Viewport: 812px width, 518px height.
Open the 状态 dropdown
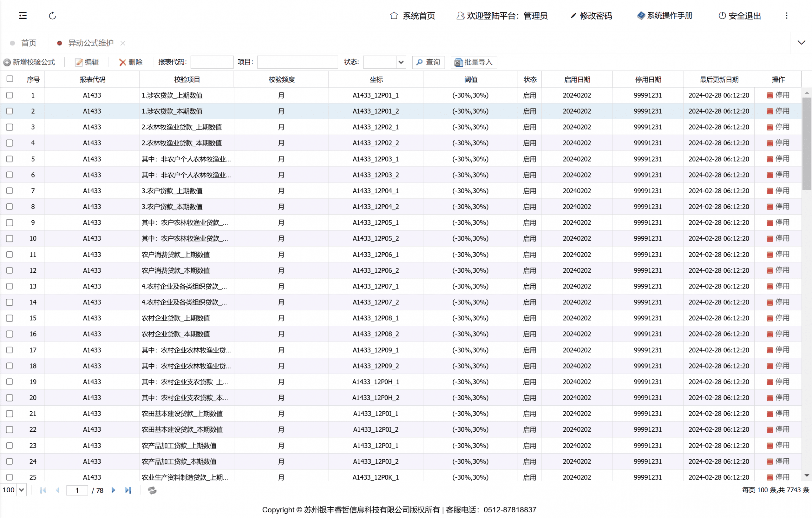401,62
